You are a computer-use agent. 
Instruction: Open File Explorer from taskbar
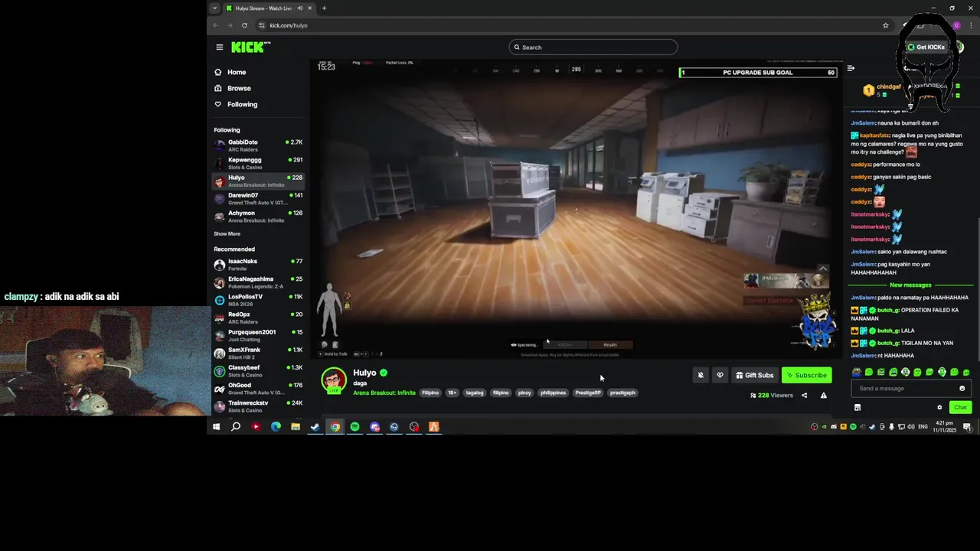pos(295,427)
